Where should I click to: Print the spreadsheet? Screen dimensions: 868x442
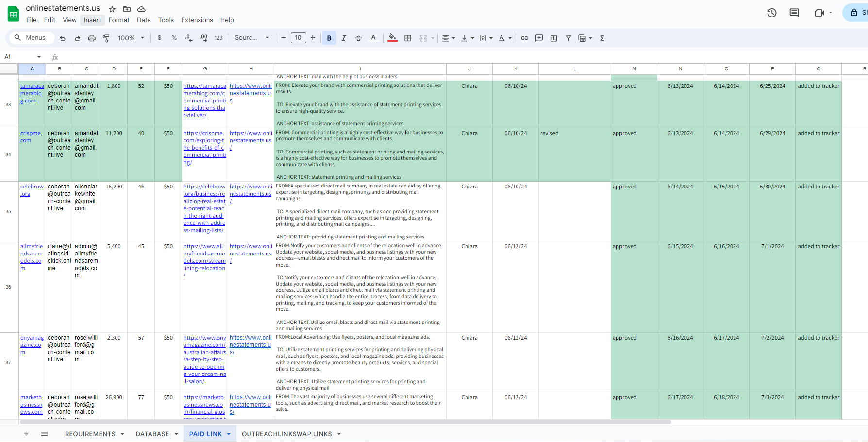click(x=92, y=38)
